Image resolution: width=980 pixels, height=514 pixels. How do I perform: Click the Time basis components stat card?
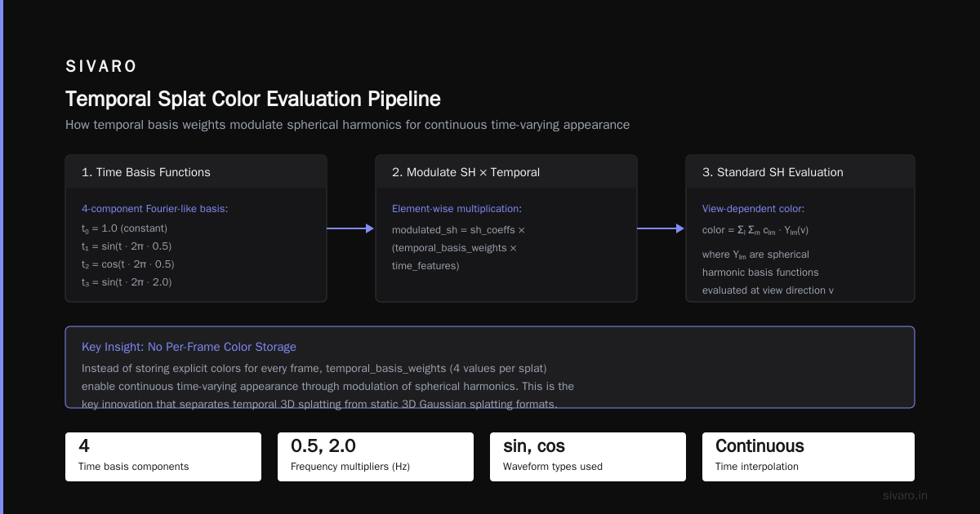point(163,457)
